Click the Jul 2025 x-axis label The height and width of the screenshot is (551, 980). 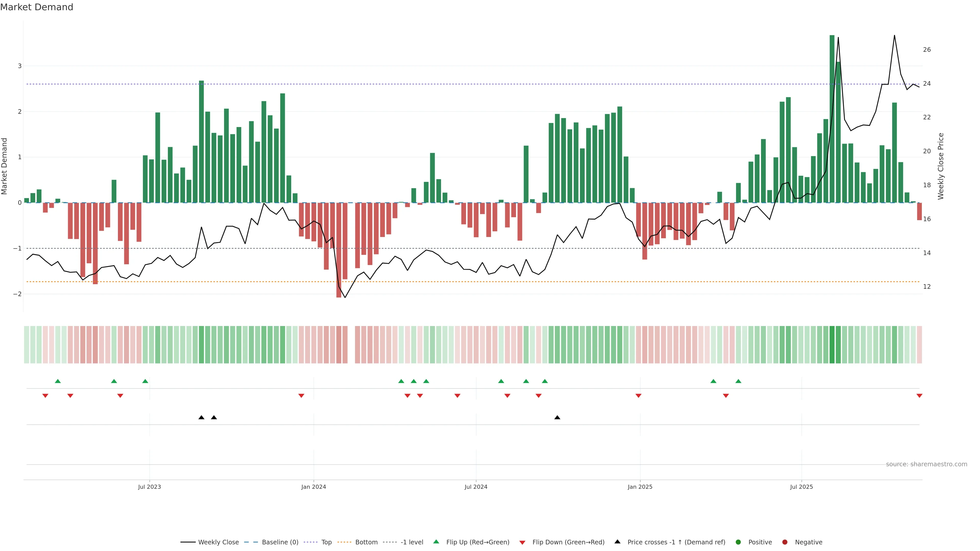click(x=801, y=487)
